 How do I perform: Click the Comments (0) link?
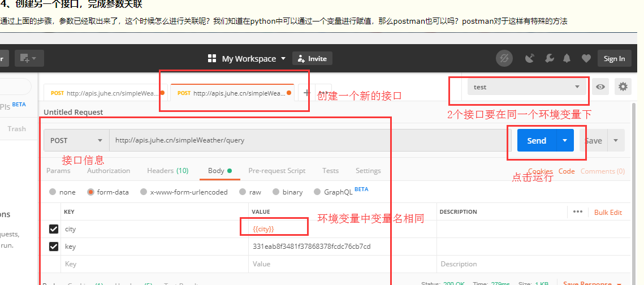pyautogui.click(x=603, y=171)
